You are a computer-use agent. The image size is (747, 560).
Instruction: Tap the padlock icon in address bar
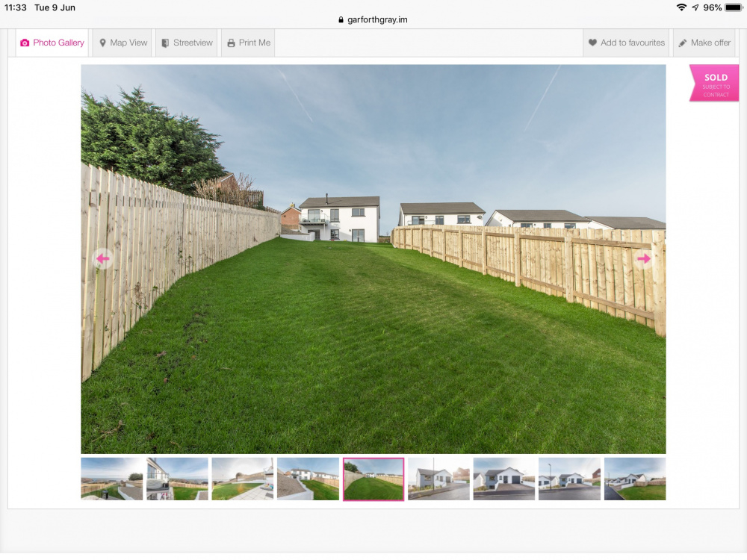click(341, 19)
